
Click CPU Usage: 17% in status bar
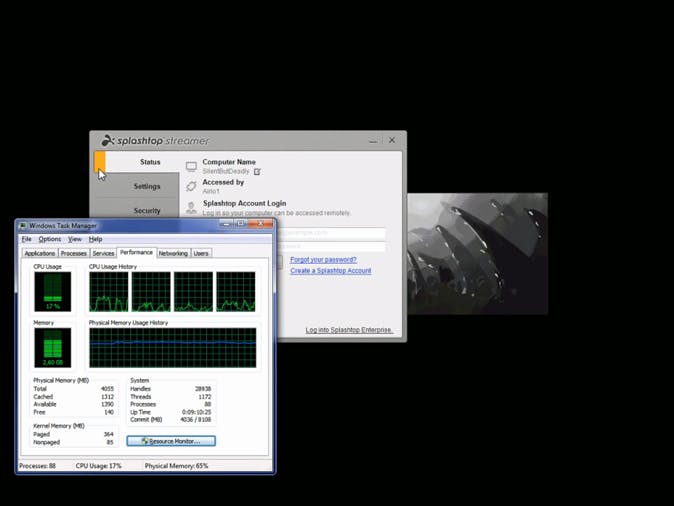98,466
